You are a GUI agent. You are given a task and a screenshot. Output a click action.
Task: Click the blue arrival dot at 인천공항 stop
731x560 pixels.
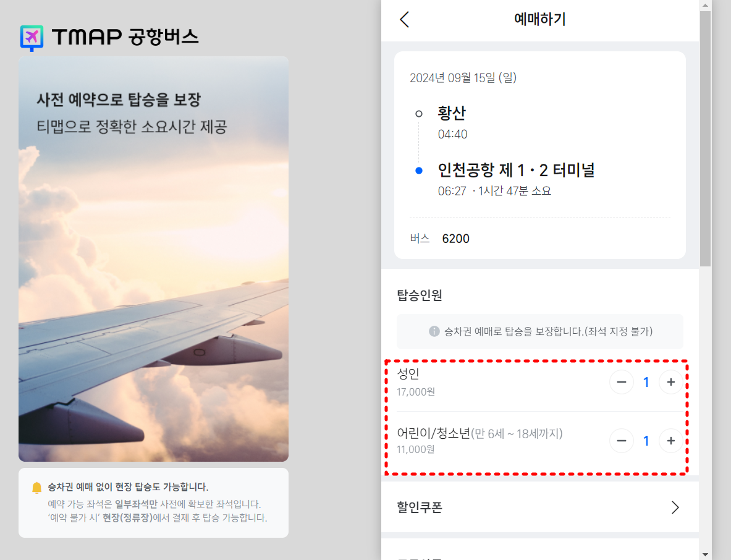[x=420, y=170]
